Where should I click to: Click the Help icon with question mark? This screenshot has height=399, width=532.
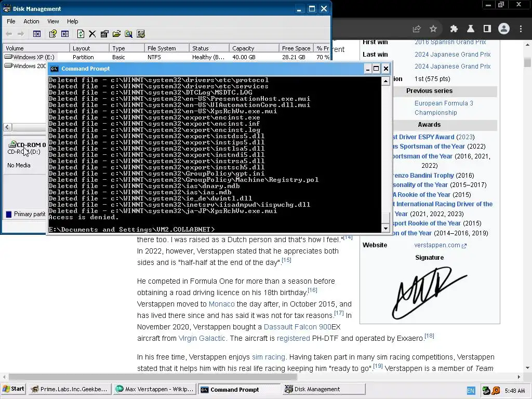(x=52, y=34)
